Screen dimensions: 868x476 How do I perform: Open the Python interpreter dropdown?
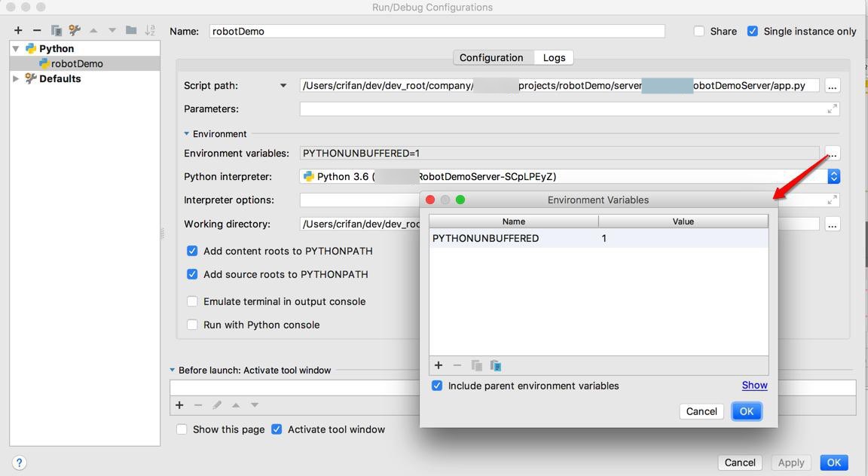(833, 176)
